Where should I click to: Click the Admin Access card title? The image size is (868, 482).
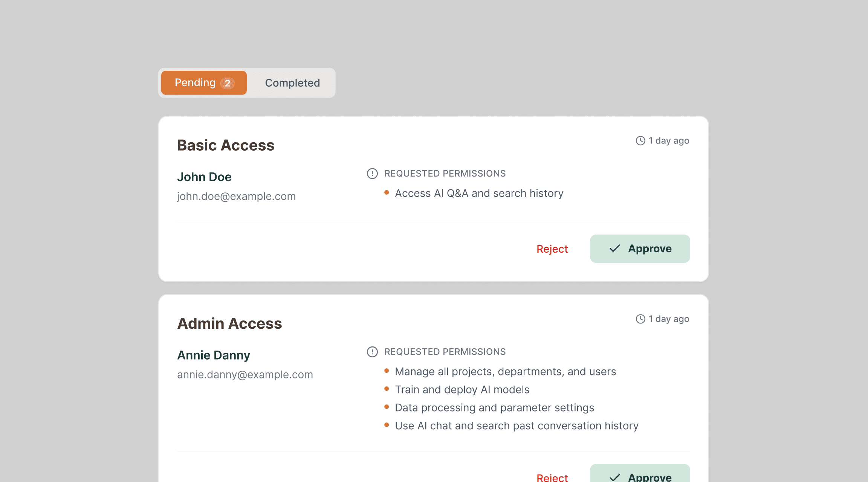(229, 323)
